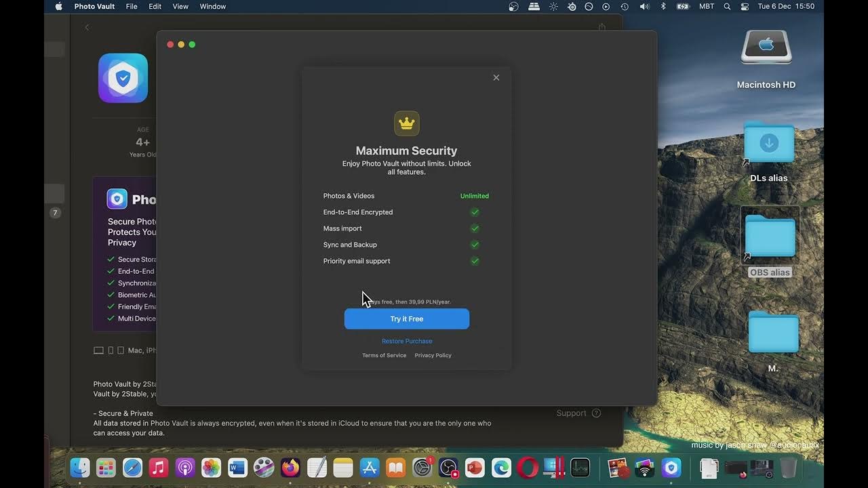Click the volume icon in menu bar
868x488 pixels.
(644, 6)
